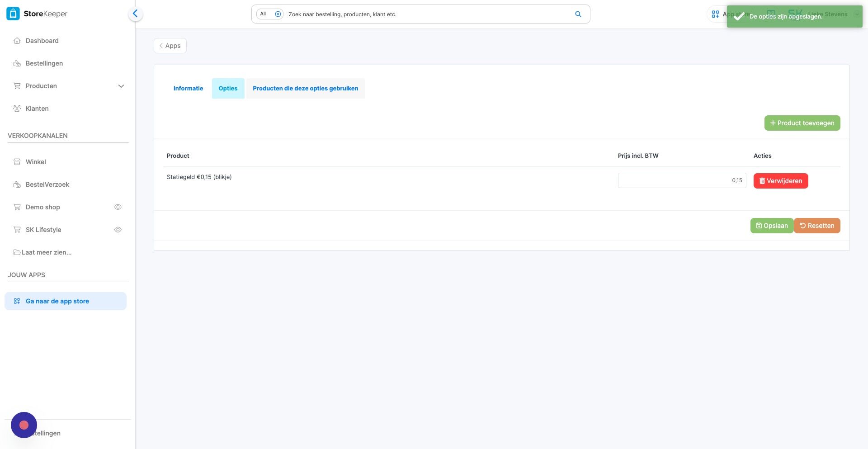Click the StoreKeeper logo
Viewport: 868px width, 449px height.
(x=37, y=14)
